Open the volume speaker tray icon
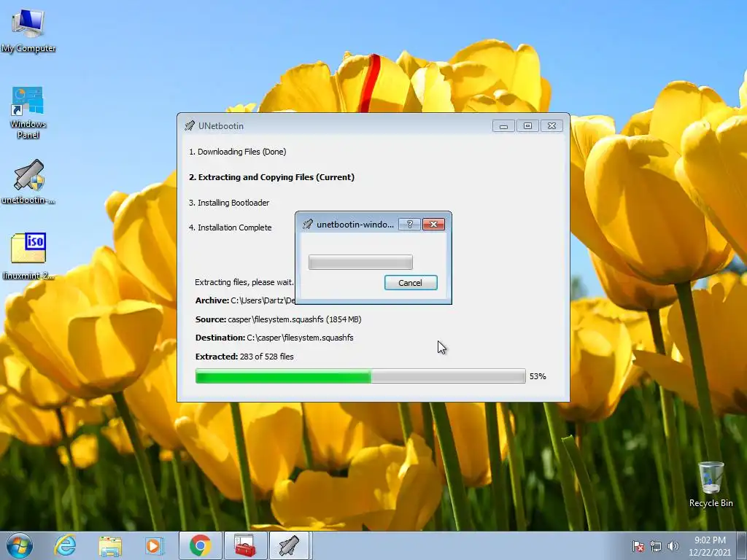This screenshot has width=747, height=560. (673, 546)
